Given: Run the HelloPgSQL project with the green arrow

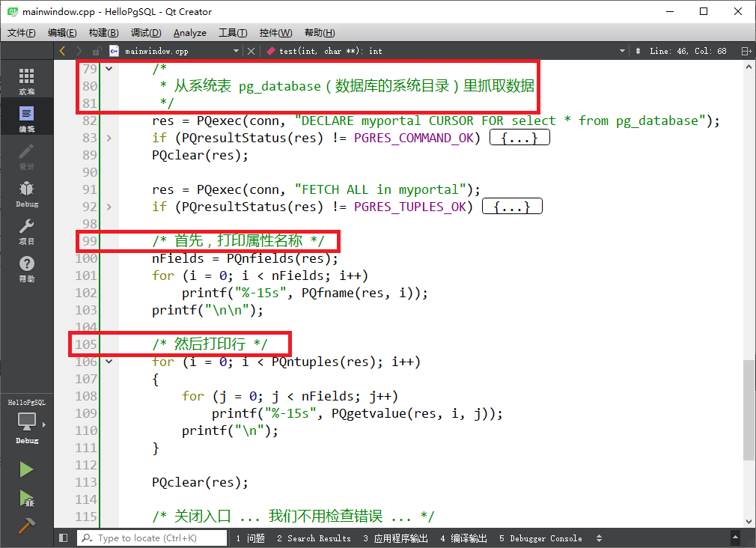Looking at the screenshot, I should [x=27, y=469].
